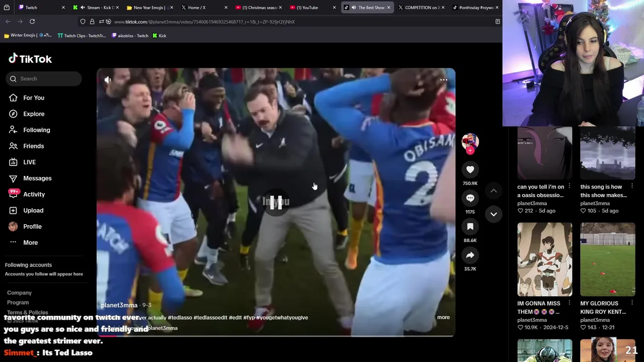The height and width of the screenshot is (362, 644).
Task: Click the #tedlasso hashtag
Action: pyautogui.click(x=179, y=317)
